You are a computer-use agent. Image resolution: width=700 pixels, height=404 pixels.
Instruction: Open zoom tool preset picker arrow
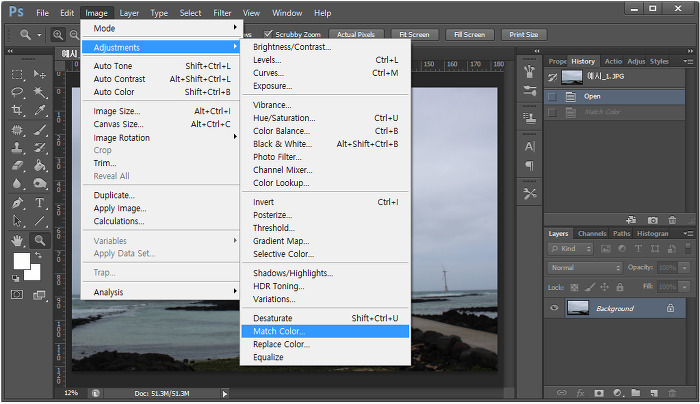click(39, 34)
